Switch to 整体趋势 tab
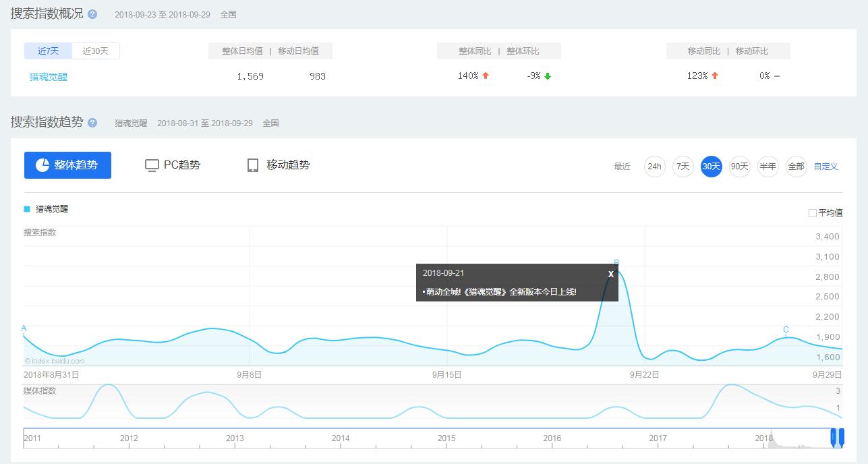 (x=67, y=165)
